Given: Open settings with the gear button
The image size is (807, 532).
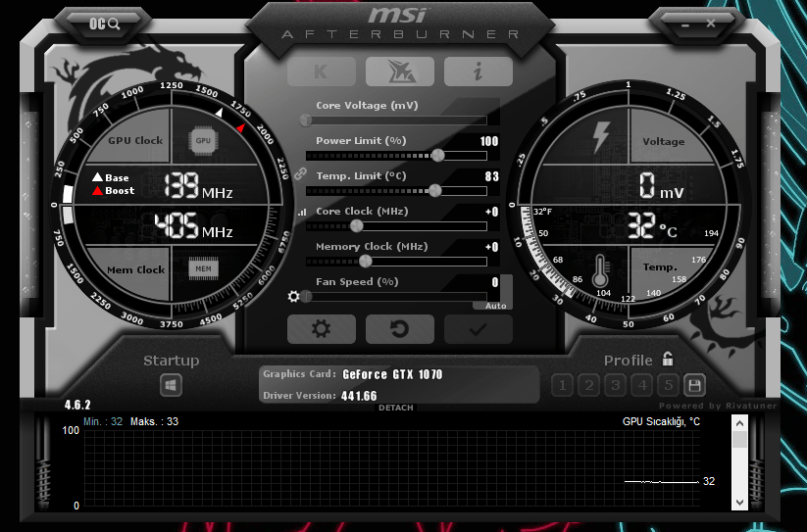Looking at the screenshot, I should coord(322,329).
